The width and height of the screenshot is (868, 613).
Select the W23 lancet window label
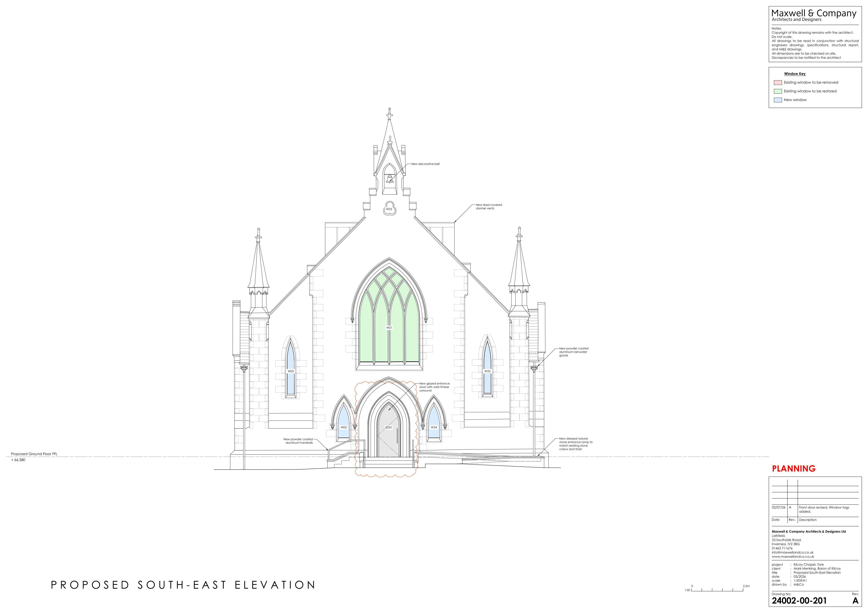coord(487,371)
